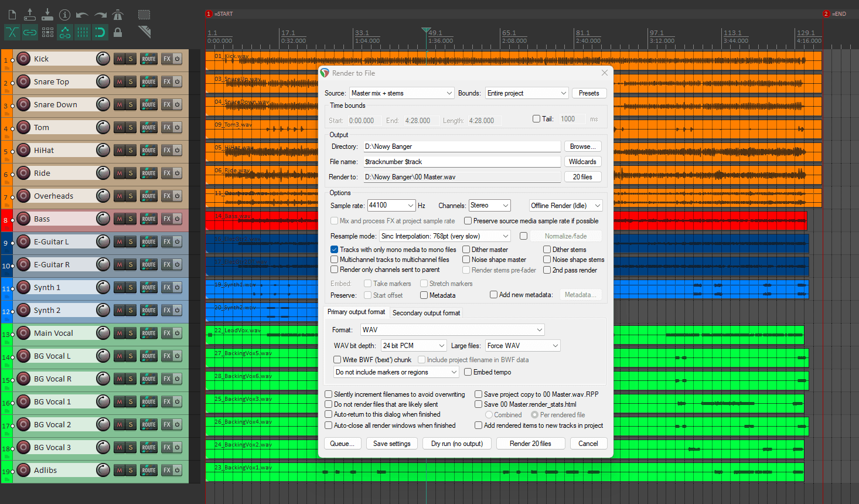Toggle the snap magnet icon

tap(100, 32)
